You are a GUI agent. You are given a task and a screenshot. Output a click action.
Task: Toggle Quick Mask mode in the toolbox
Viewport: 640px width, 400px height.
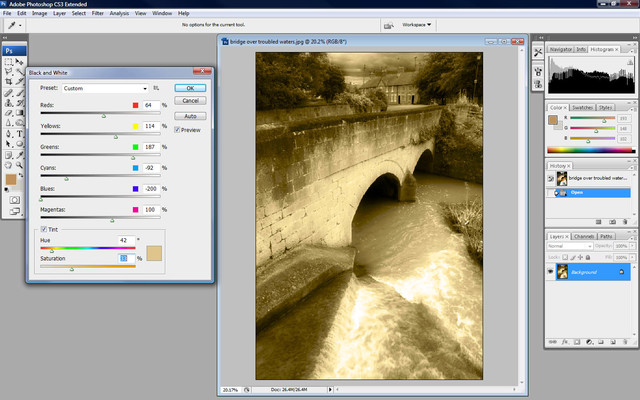click(14, 200)
